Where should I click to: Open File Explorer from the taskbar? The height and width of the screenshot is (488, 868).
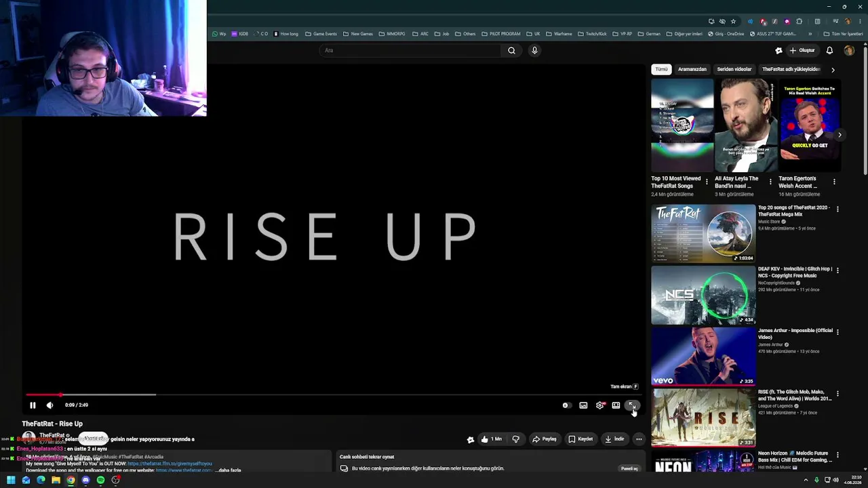coord(56,481)
